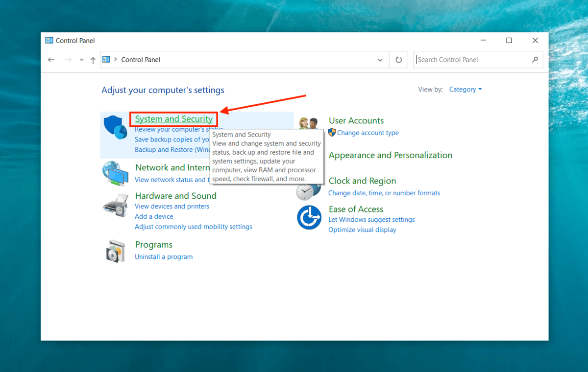The height and width of the screenshot is (372, 588).
Task: Click Optimize visual display
Action: (362, 230)
